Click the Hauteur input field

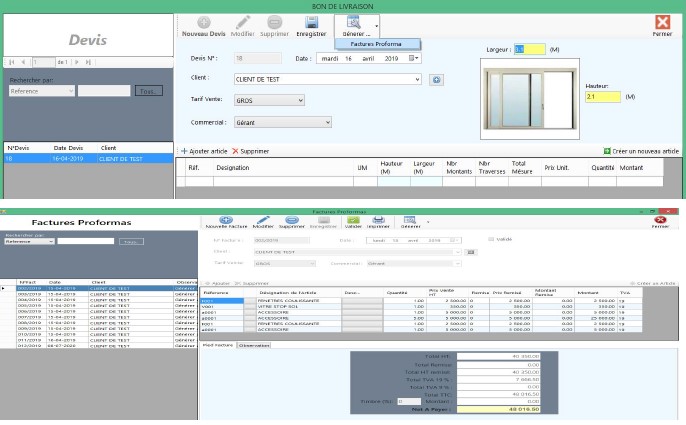602,97
